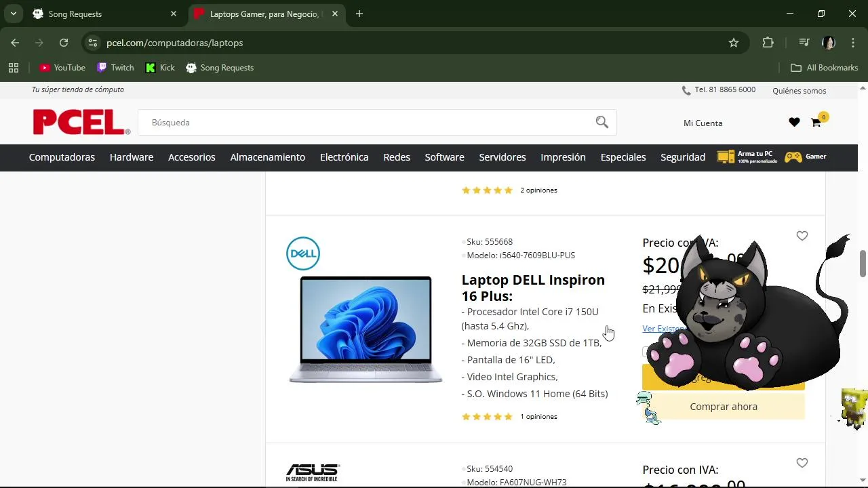Click the browser back arrow
868x488 pixels.
pyautogui.click(x=15, y=43)
